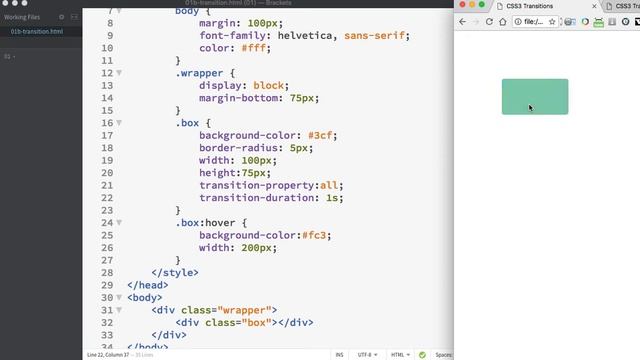The image size is (640, 360).
Task: Open the UTF-8 encoding dropdown in status bar
Action: [367, 355]
